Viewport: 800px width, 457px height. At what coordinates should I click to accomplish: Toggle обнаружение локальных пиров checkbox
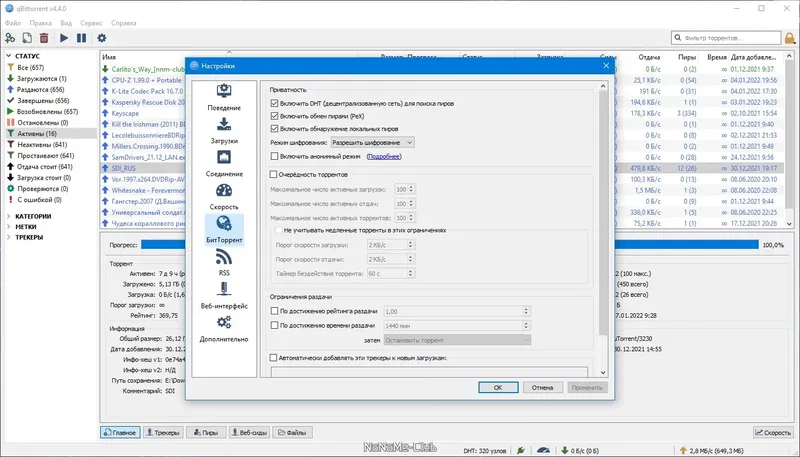tap(274, 129)
